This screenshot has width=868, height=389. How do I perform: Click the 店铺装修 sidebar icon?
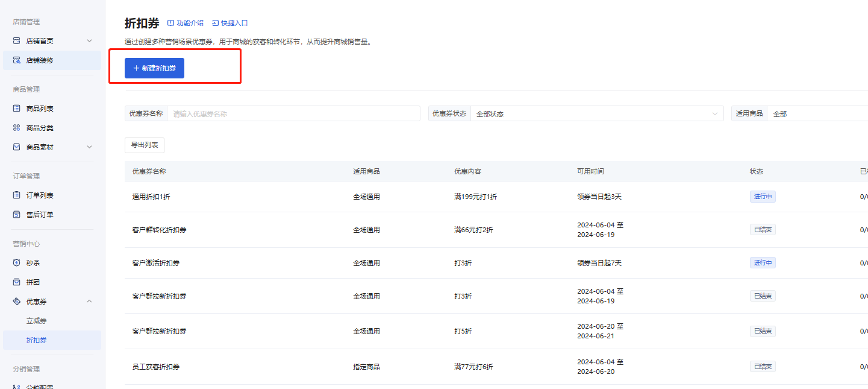click(17, 60)
